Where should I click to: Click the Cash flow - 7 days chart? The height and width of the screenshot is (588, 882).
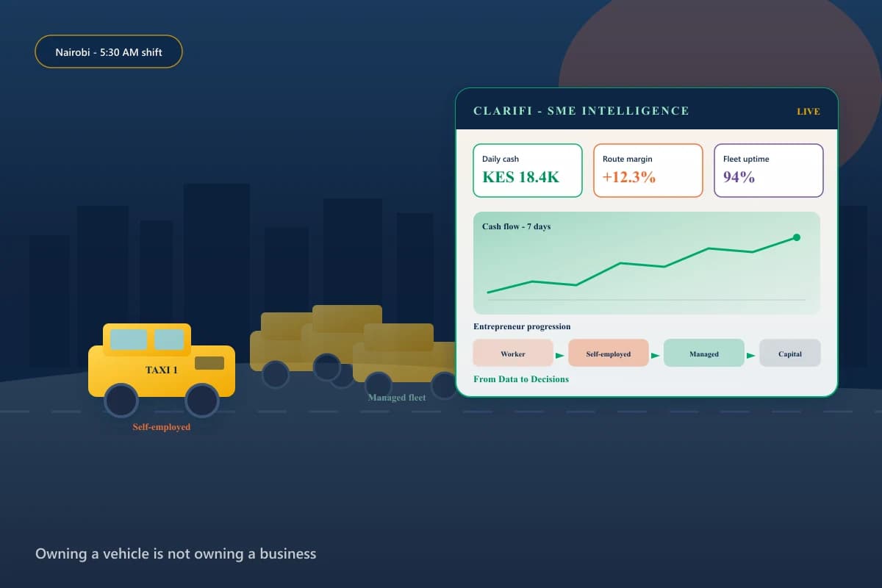(x=647, y=263)
